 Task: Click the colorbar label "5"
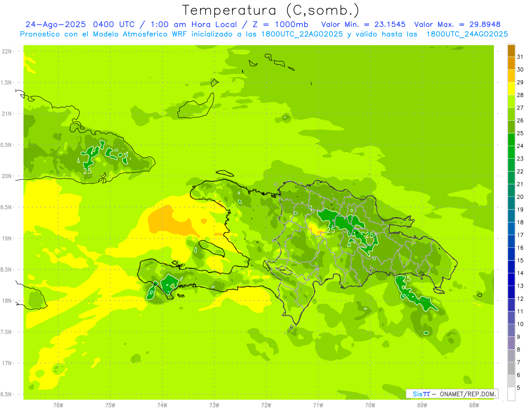tap(519, 388)
